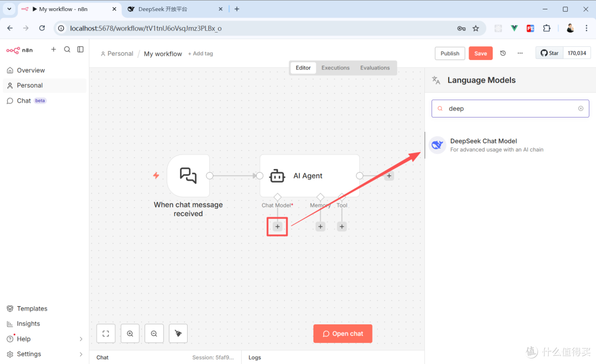Switch to Evaluations tab
The image size is (596, 364).
point(375,68)
